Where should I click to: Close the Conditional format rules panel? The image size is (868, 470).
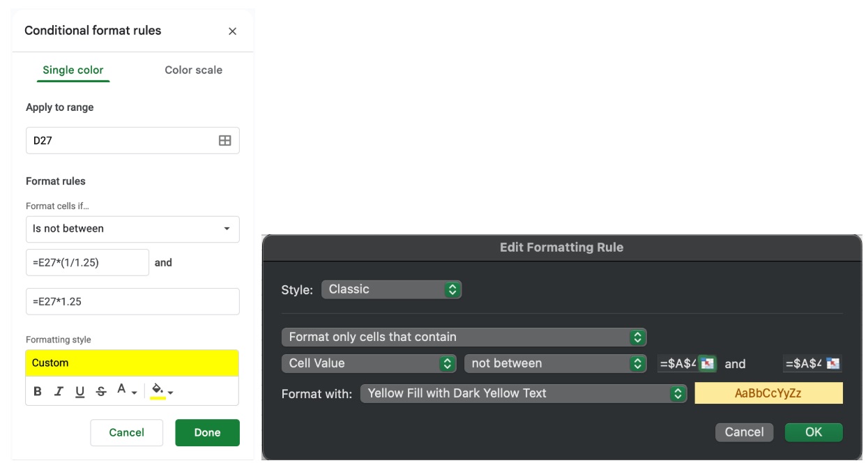pos(232,31)
